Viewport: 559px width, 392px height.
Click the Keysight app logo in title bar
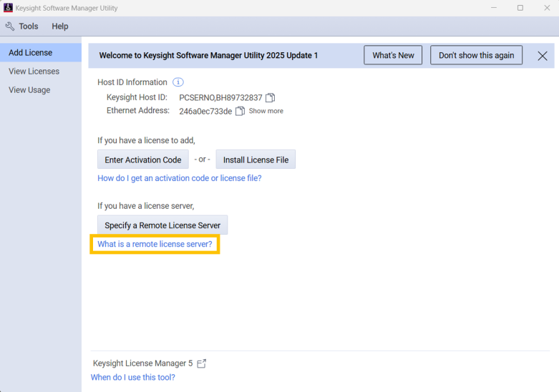coord(8,7)
